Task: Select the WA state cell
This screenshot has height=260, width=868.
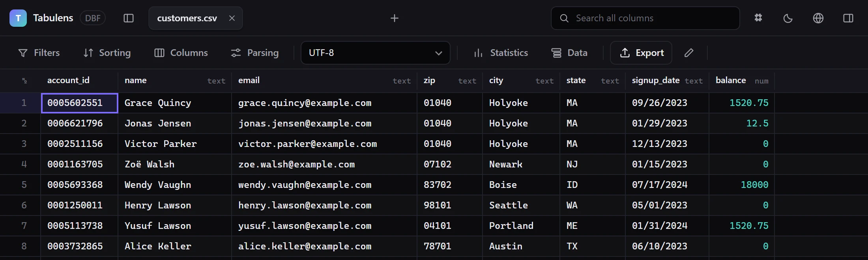Action: coord(593,206)
